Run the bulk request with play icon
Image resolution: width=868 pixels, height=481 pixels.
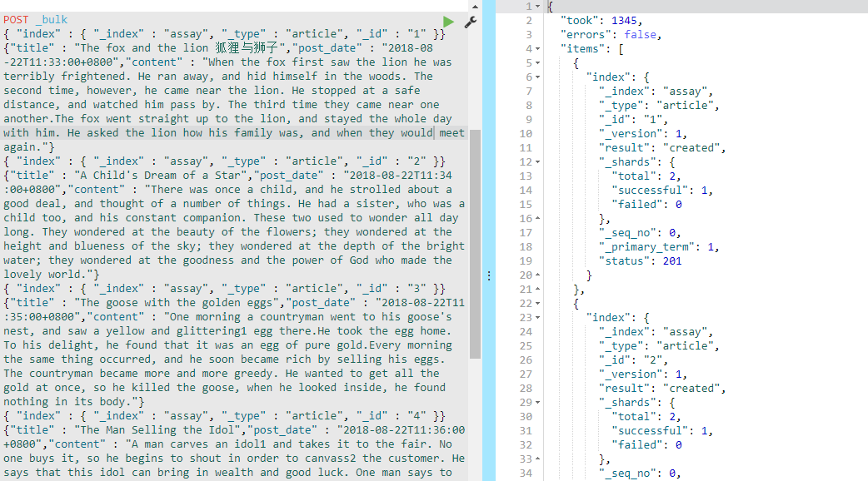(x=448, y=22)
